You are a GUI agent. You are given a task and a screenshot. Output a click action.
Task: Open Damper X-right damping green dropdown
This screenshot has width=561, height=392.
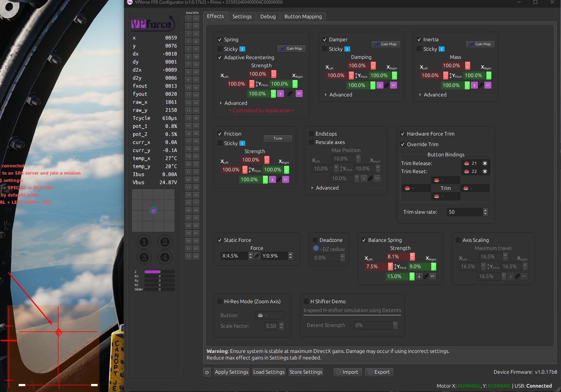(395, 75)
